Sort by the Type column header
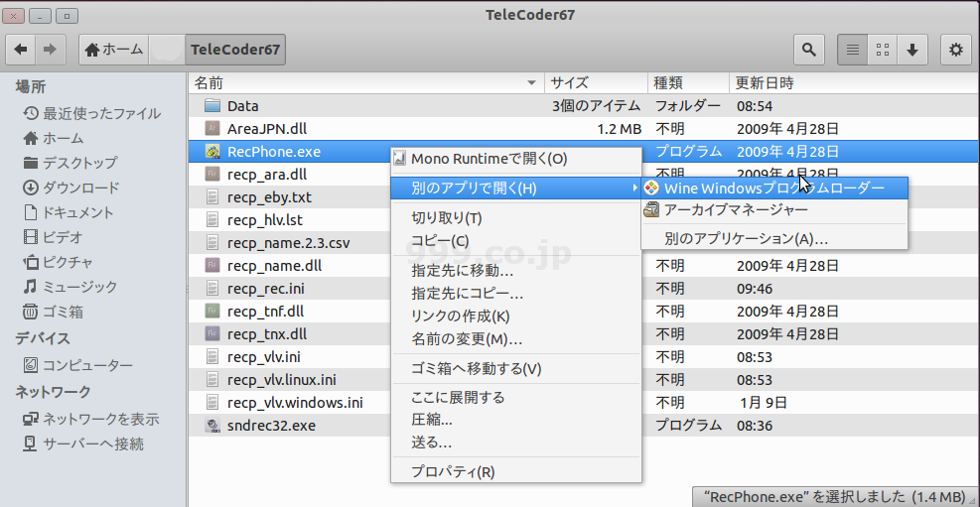 pos(688,83)
